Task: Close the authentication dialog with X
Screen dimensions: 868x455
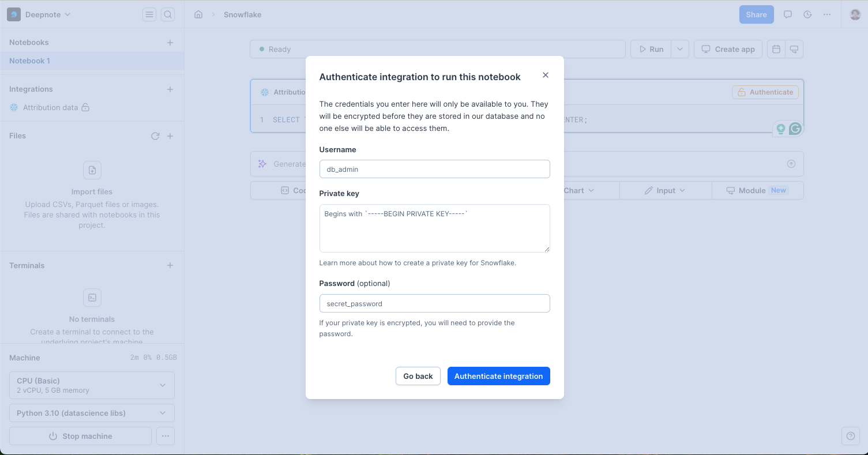Action: click(x=546, y=75)
